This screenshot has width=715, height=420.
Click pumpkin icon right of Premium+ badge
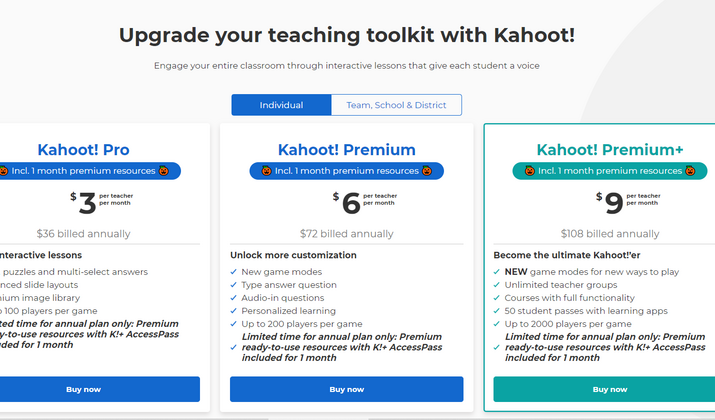tap(690, 171)
